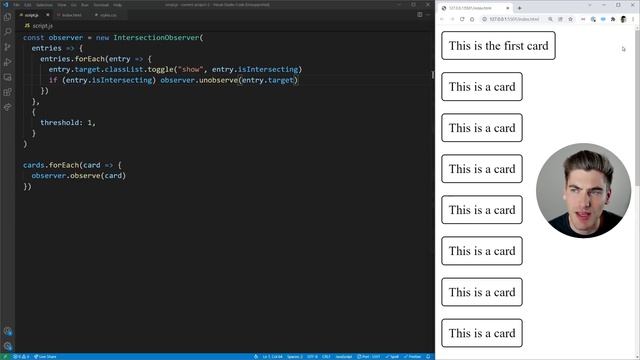Screen dimensions: 640x360
Task: Open the Terminal menu in VS Code
Action: pyautogui.click(x=101, y=5)
